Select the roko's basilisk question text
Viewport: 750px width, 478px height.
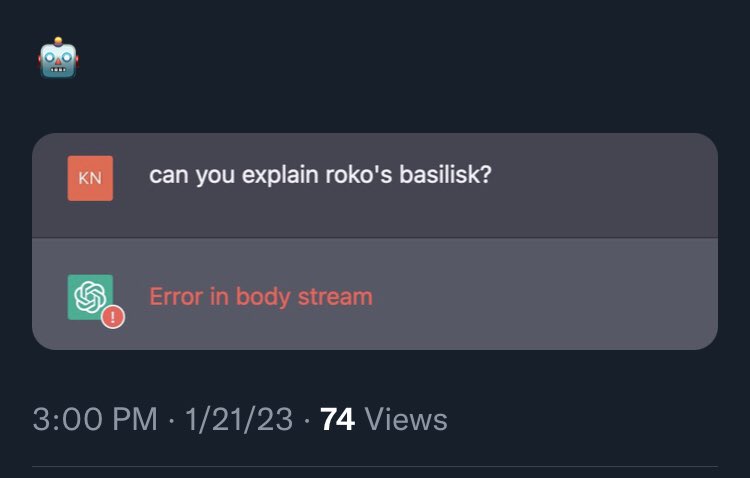point(320,175)
